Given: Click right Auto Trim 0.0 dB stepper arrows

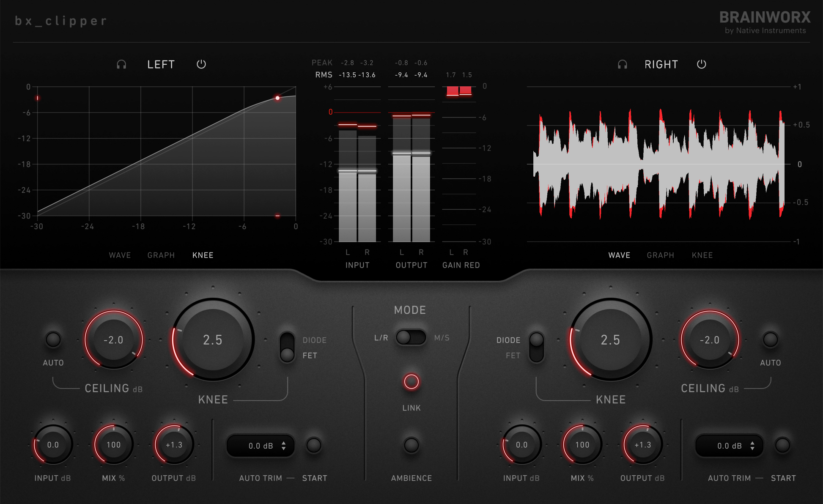Looking at the screenshot, I should click(x=752, y=446).
